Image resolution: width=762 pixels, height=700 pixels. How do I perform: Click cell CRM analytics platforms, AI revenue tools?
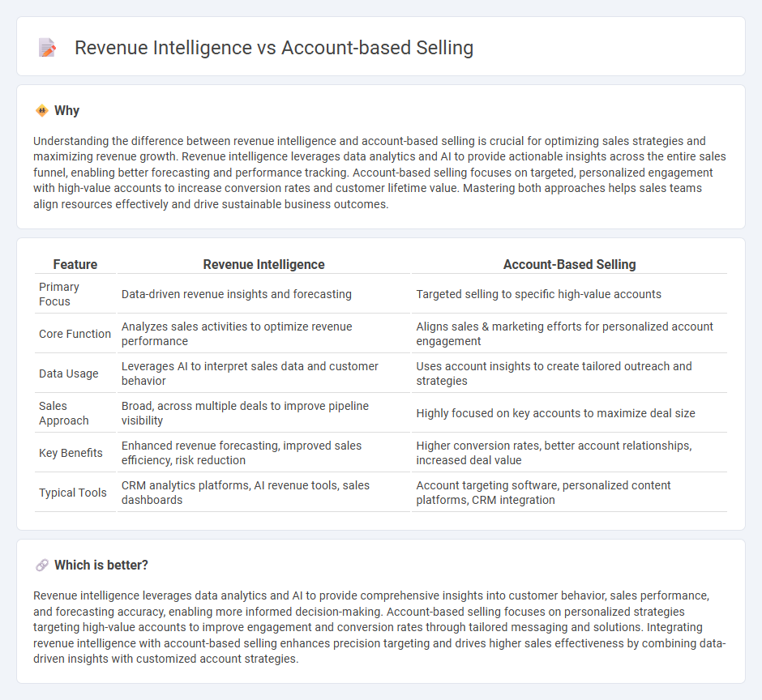pos(264,493)
